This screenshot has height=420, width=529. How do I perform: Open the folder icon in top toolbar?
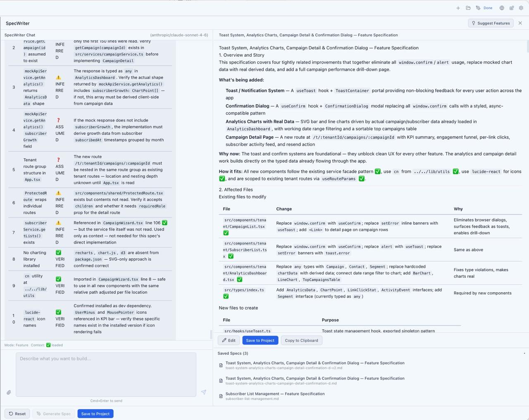[x=468, y=8]
